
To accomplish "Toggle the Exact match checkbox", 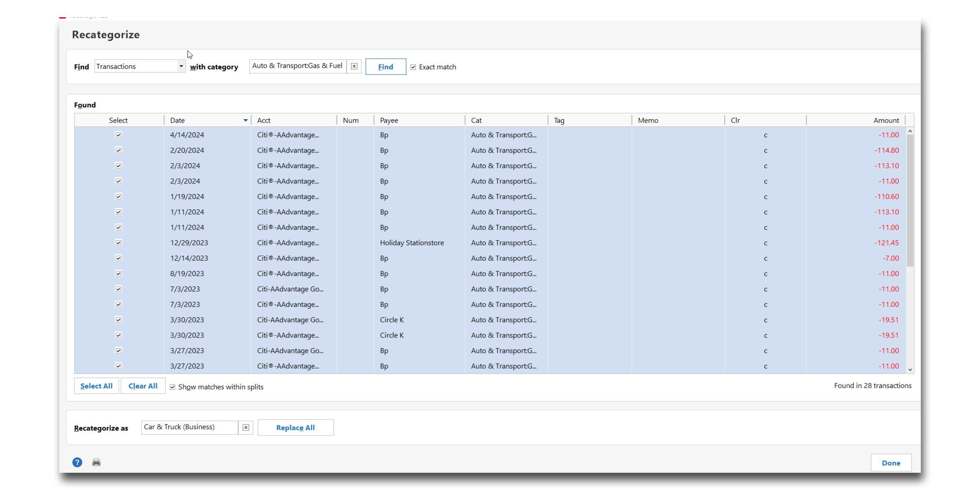I will click(x=413, y=67).
